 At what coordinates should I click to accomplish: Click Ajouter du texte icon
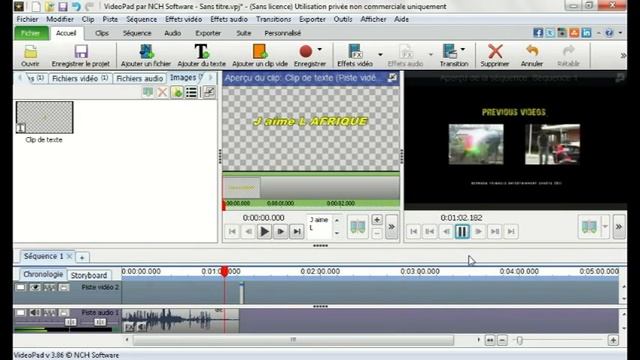click(201, 52)
